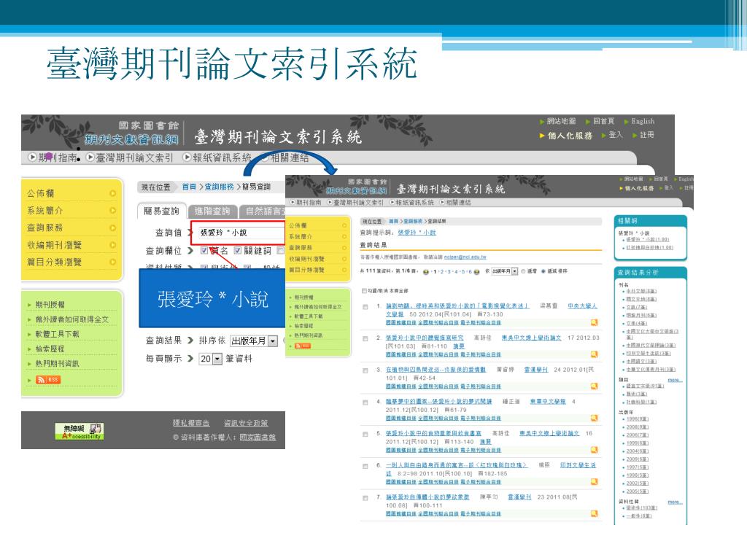747x560 pixels.
Task: Click the RSS icon in the large search page sidebar
Action: tap(48, 379)
